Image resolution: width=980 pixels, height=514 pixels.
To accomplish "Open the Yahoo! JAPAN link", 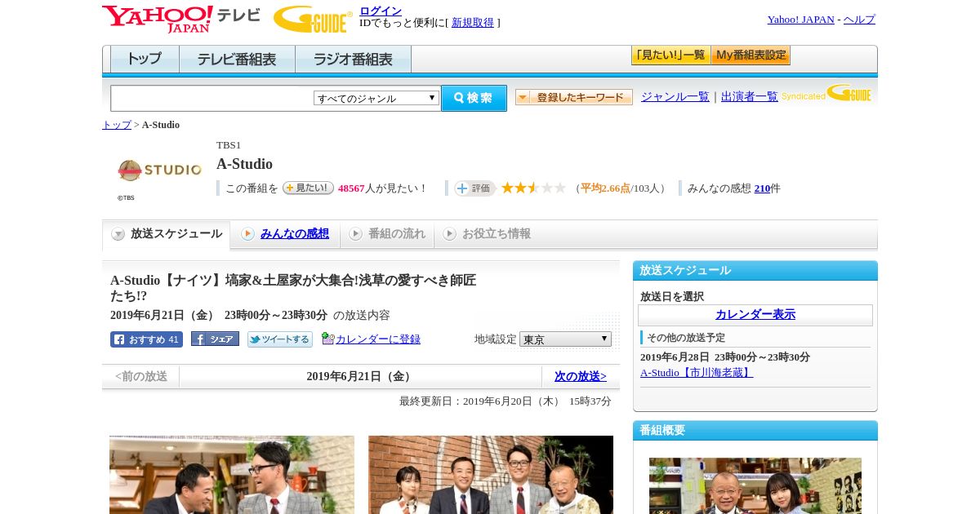I will tap(801, 20).
